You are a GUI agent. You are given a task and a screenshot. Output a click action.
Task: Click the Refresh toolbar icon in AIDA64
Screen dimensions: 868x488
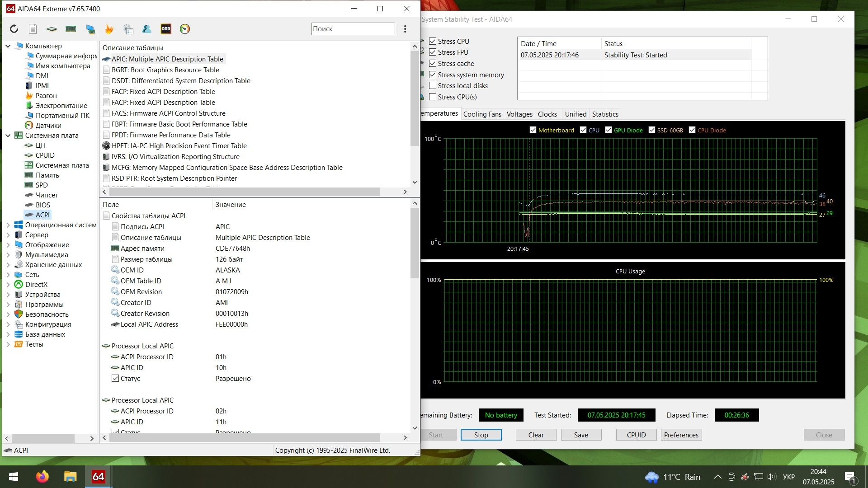click(14, 29)
